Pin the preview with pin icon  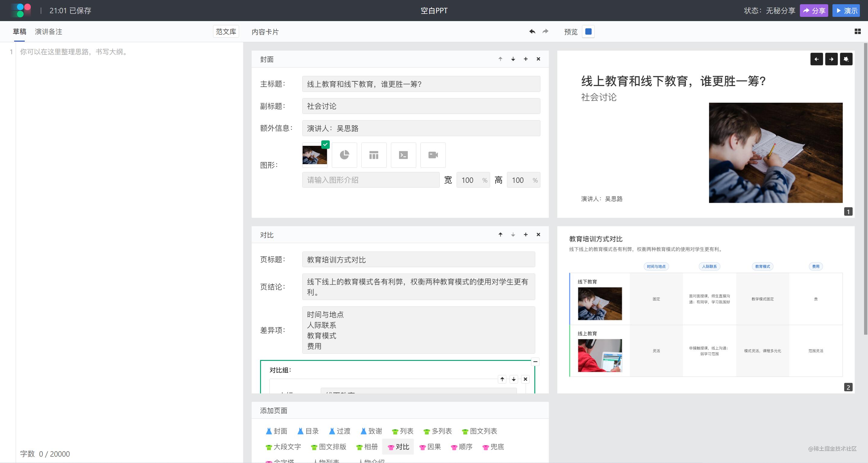tap(846, 59)
